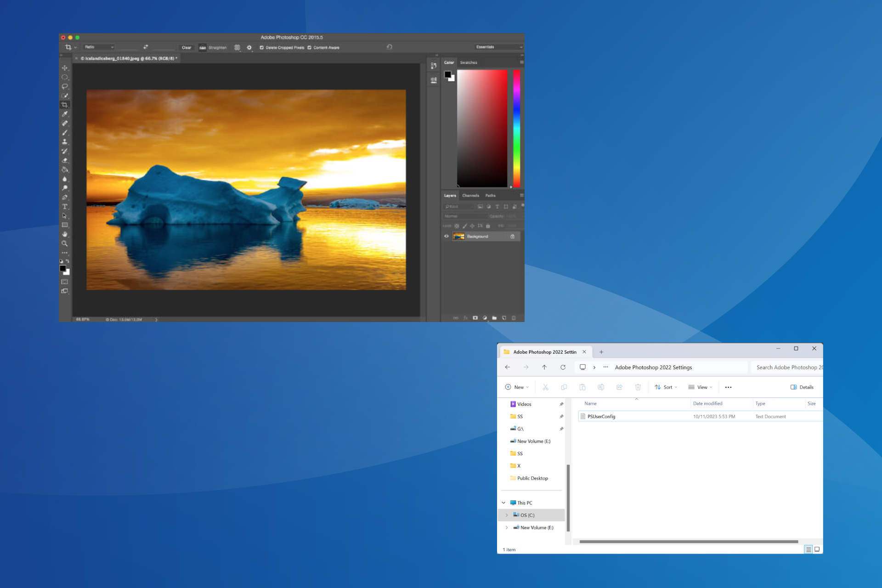Select the Dodge tool
This screenshot has width=882, height=588.
65,188
